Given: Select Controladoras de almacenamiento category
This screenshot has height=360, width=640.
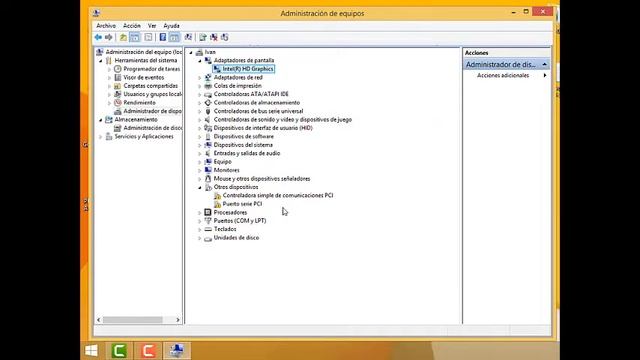Looking at the screenshot, I should [x=257, y=103].
